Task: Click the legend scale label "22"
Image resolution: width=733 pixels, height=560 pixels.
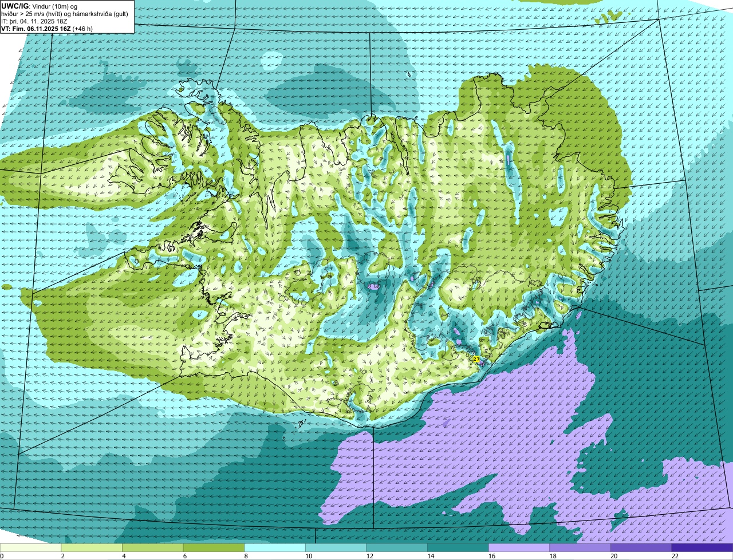Action: pos(675,556)
